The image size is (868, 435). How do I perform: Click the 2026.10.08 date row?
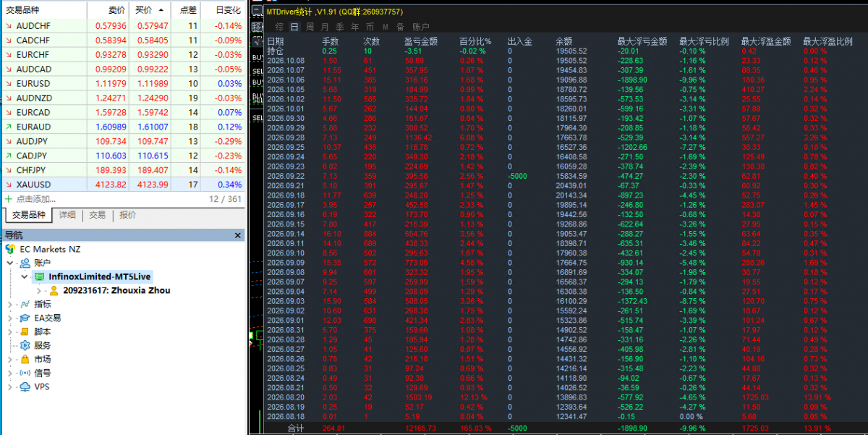tap(286, 61)
